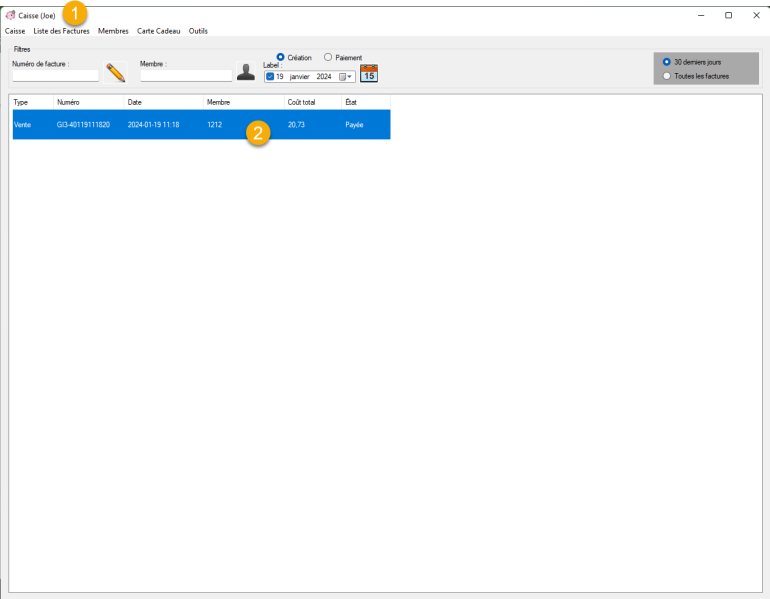Open the date picker dropdown arrow
The height and width of the screenshot is (599, 770).
[345, 77]
